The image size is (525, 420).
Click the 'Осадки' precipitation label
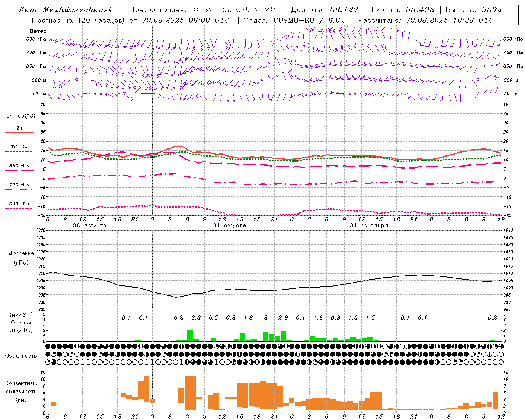[21, 322]
